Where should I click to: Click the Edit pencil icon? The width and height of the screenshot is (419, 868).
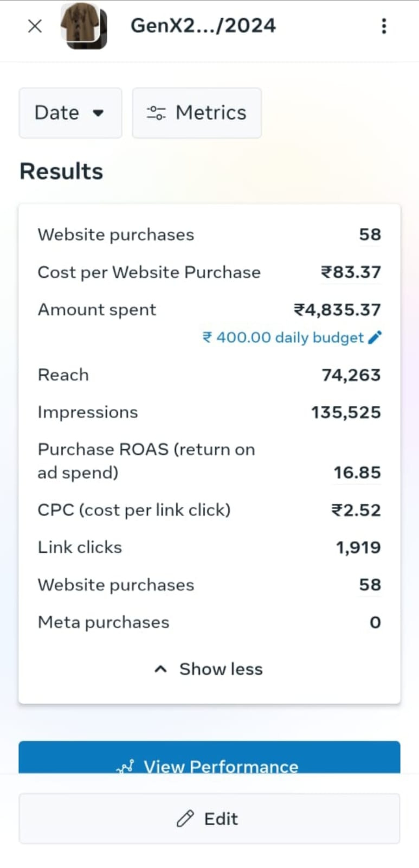pos(185,818)
